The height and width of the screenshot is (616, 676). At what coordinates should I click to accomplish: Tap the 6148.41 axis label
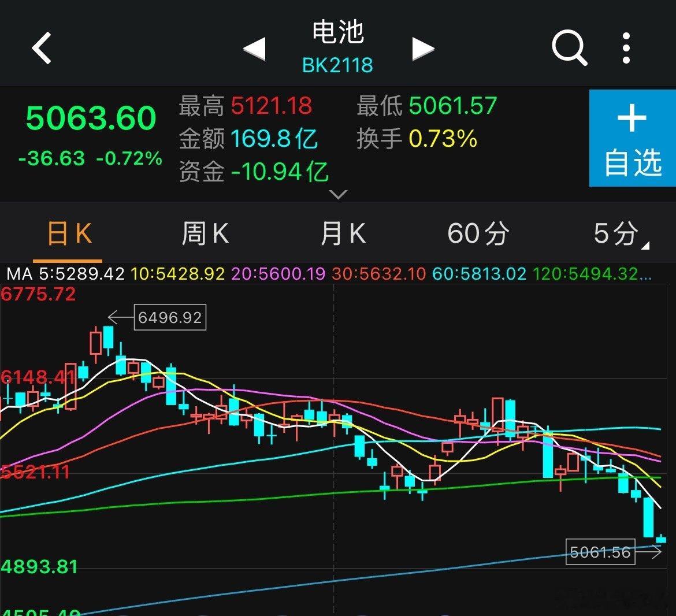pyautogui.click(x=38, y=377)
